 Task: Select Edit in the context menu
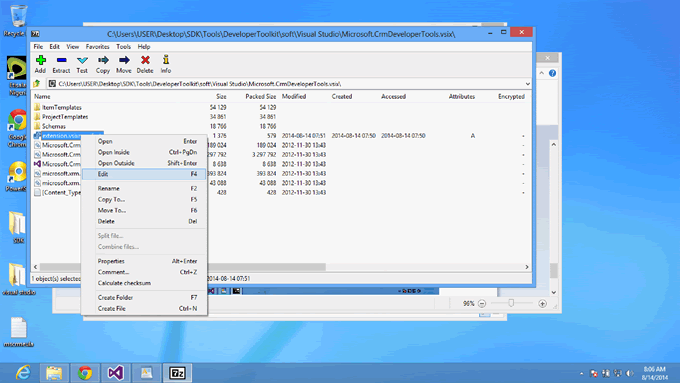(x=144, y=174)
